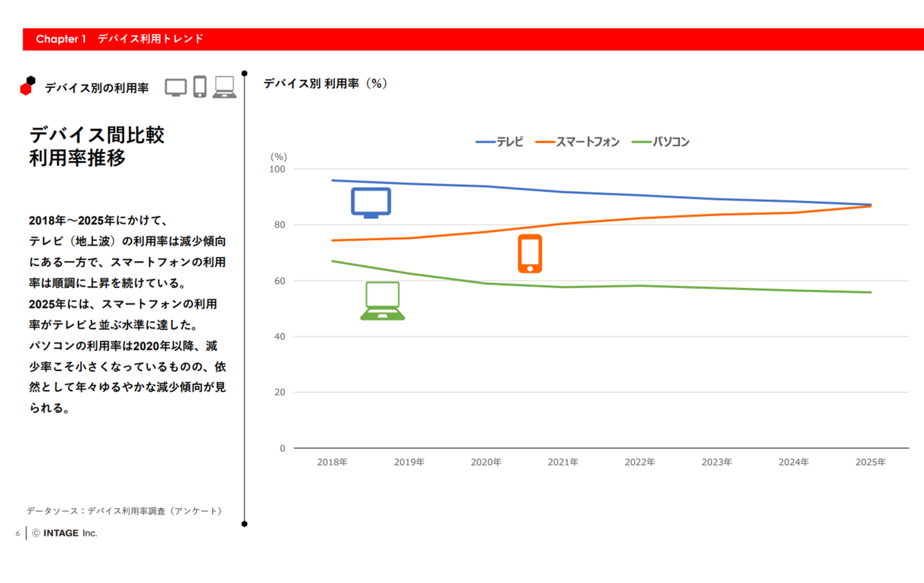The height and width of the screenshot is (583, 924).
Task: Click the Chapter 1 header label
Action: point(61,39)
